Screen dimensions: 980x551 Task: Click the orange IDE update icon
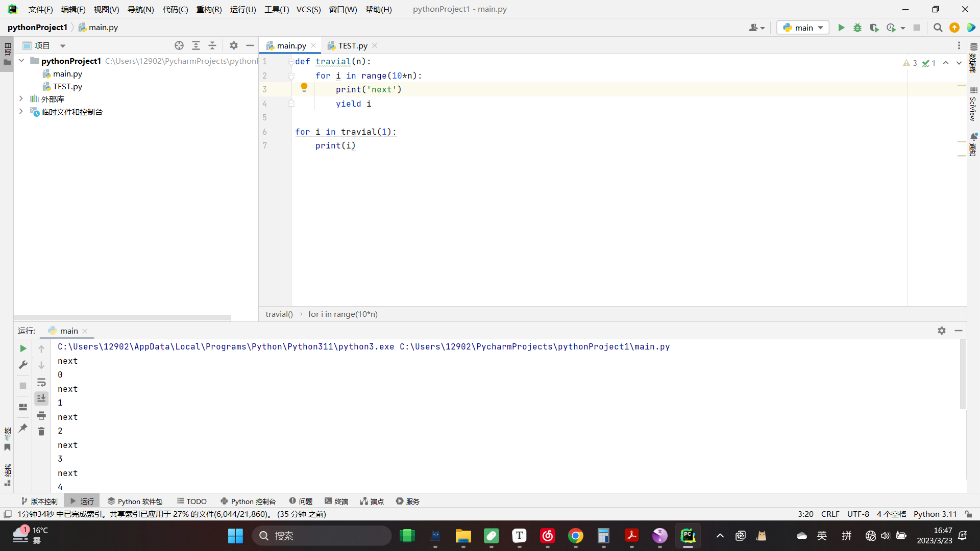tap(954, 28)
